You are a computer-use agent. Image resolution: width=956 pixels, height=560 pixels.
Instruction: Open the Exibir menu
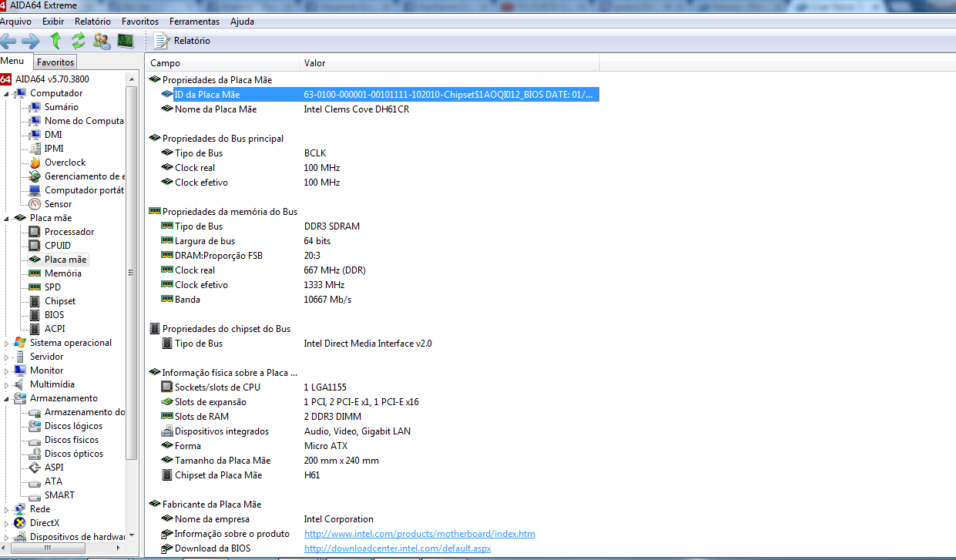coord(53,22)
